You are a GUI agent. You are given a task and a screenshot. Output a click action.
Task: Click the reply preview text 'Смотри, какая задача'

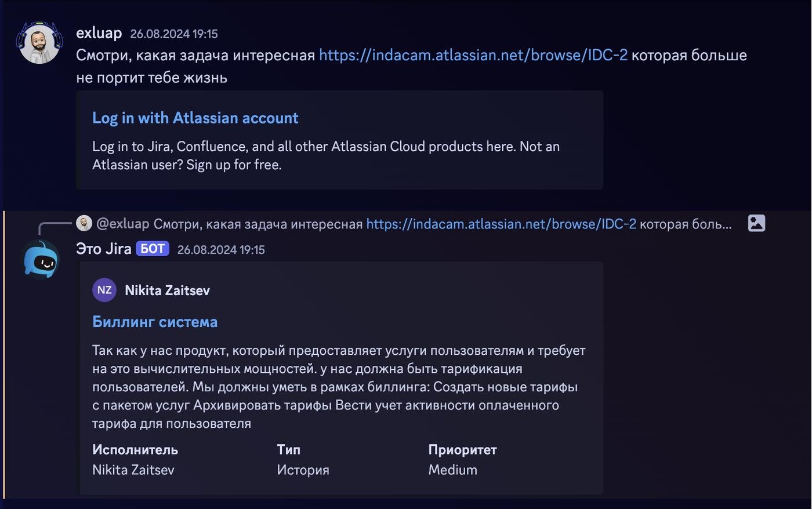pos(258,224)
